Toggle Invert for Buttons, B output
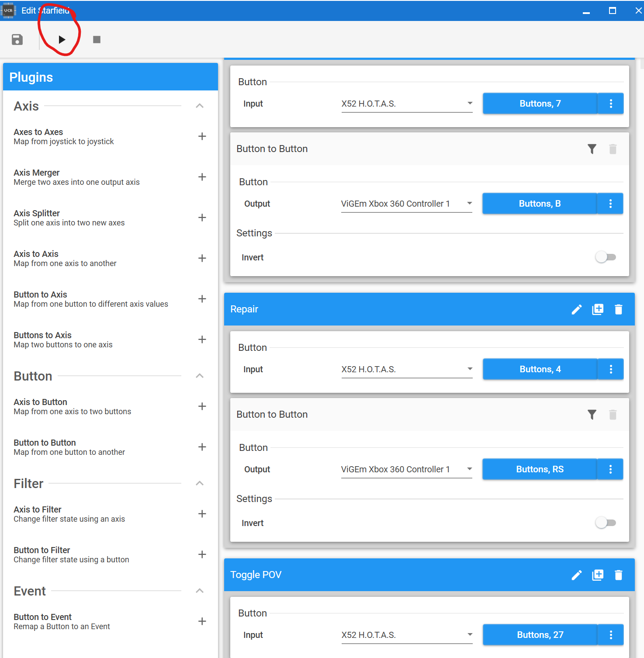Viewport: 644px width, 658px height. pos(606,257)
